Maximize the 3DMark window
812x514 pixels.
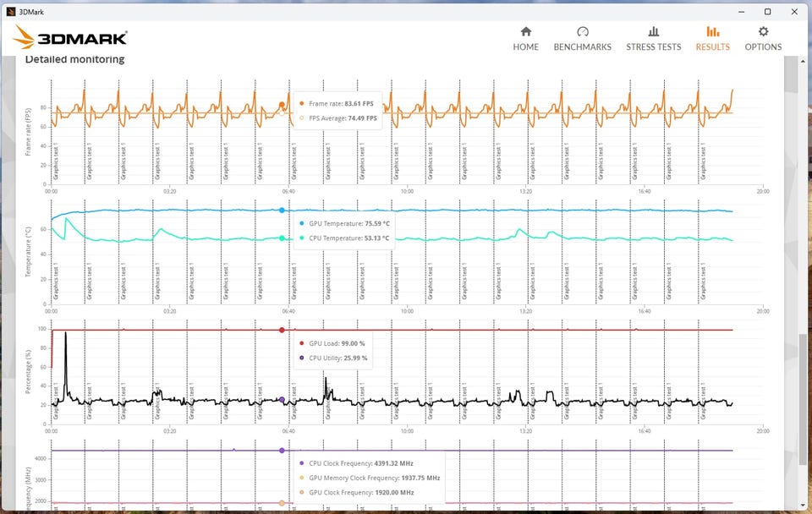pos(767,12)
